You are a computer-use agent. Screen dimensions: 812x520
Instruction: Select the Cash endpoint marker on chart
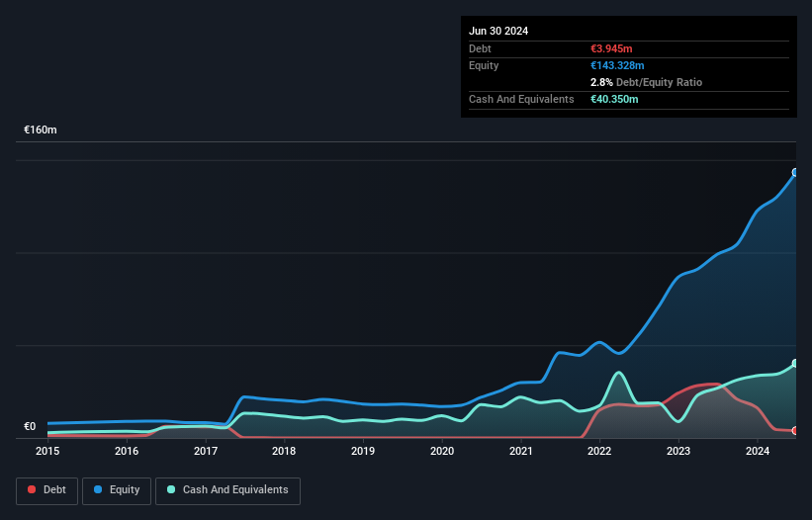coord(795,363)
